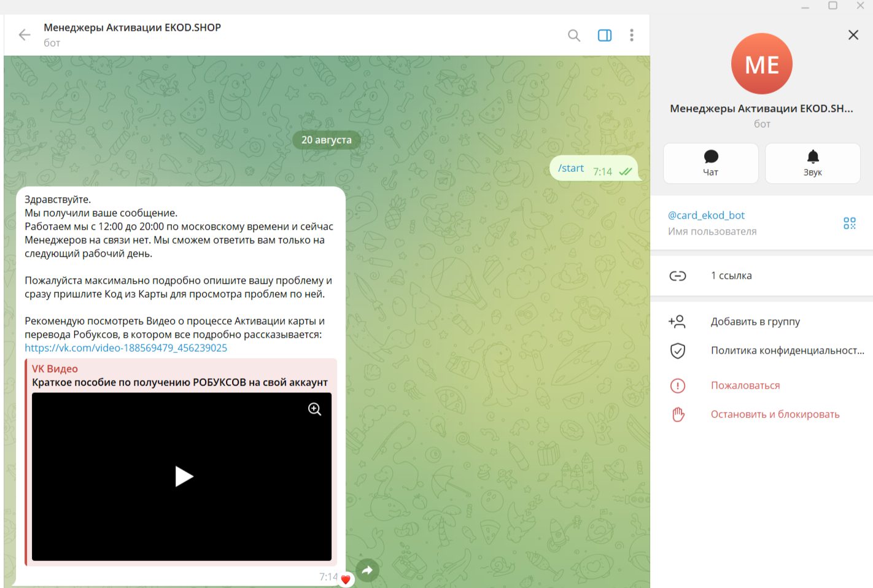Choose Пожаловаться to report the bot
This screenshot has width=873, height=588.
point(761,385)
